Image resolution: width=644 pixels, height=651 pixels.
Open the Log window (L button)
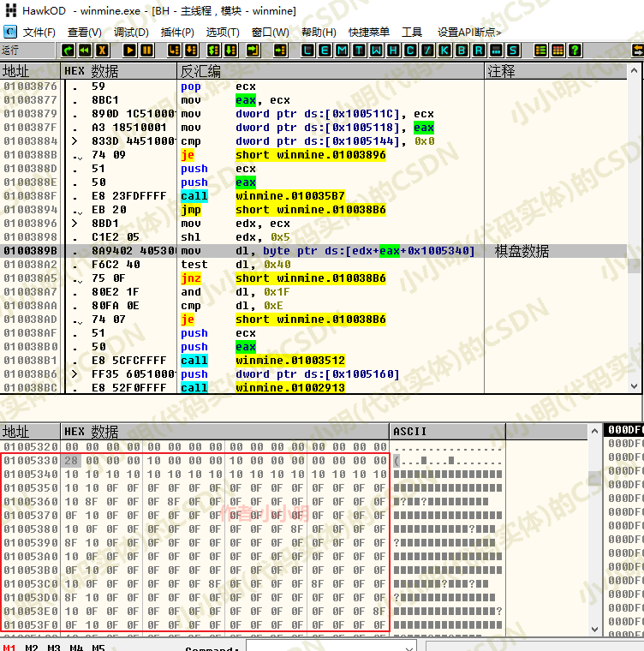tap(307, 51)
